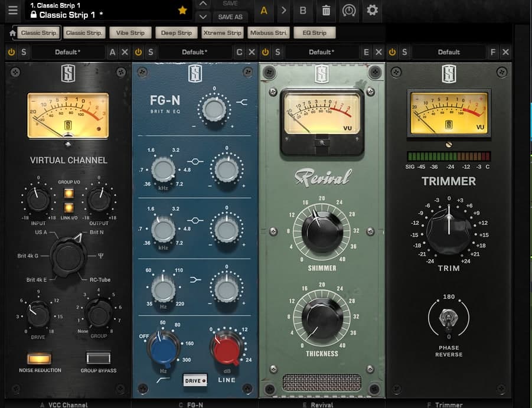
Task: Switch to the Xtreme Strip tab
Action: pos(223,33)
